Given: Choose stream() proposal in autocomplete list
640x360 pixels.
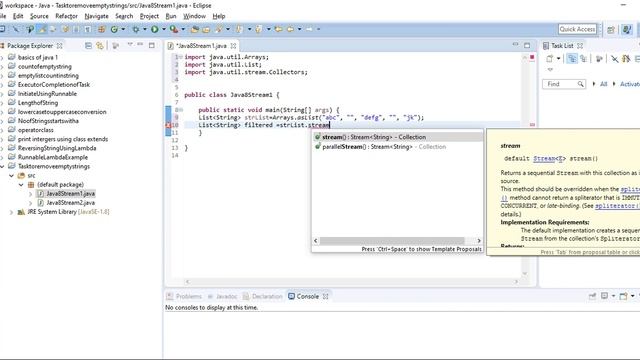Looking at the screenshot, I should [397, 137].
